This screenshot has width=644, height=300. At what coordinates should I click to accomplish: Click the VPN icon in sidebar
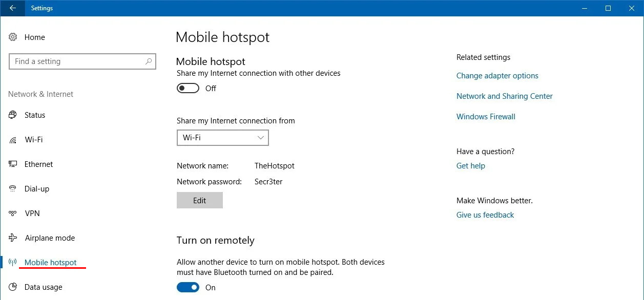point(13,213)
